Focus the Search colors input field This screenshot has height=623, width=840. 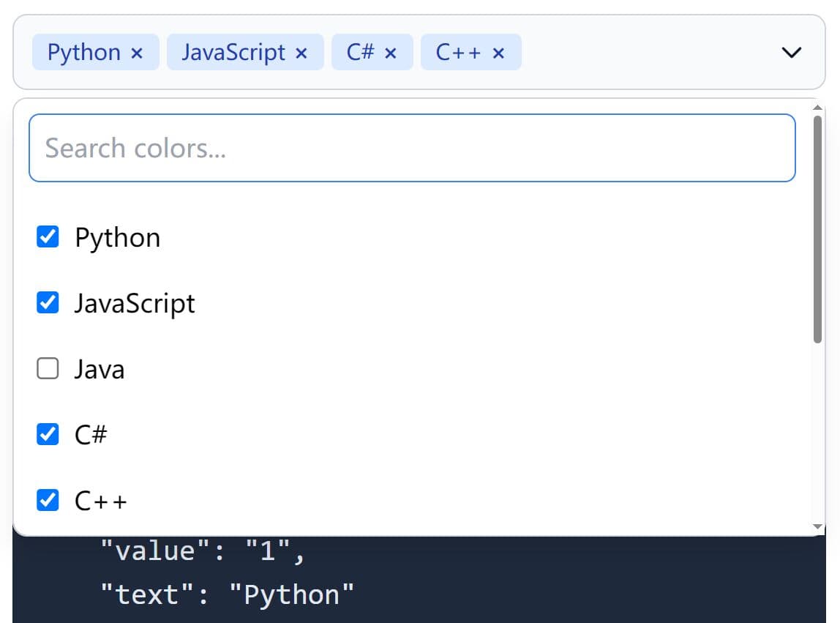[x=411, y=148]
